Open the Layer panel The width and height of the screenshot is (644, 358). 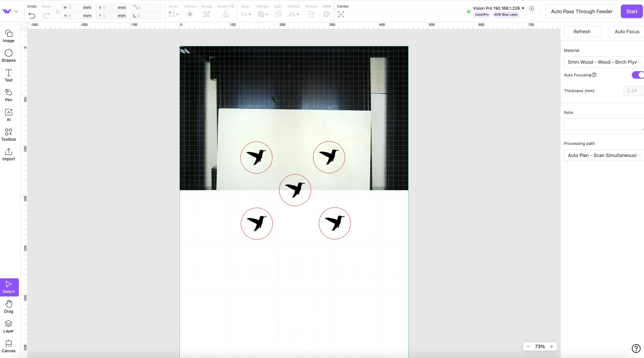8,326
